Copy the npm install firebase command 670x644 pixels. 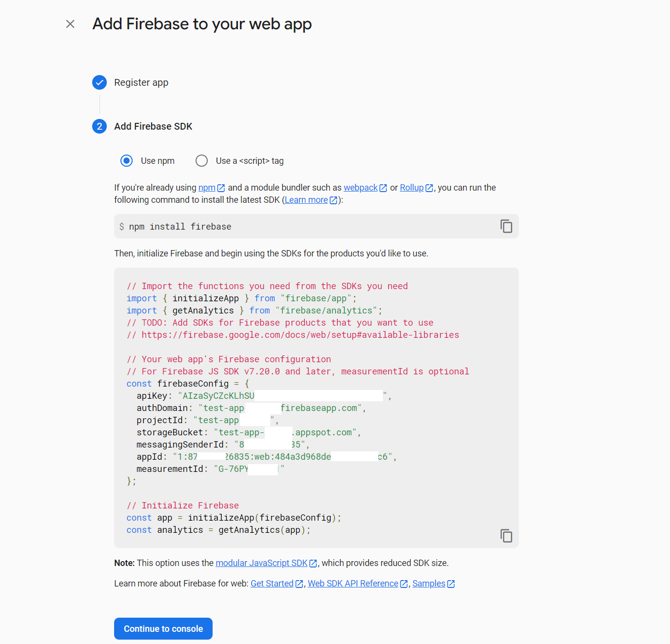506,226
